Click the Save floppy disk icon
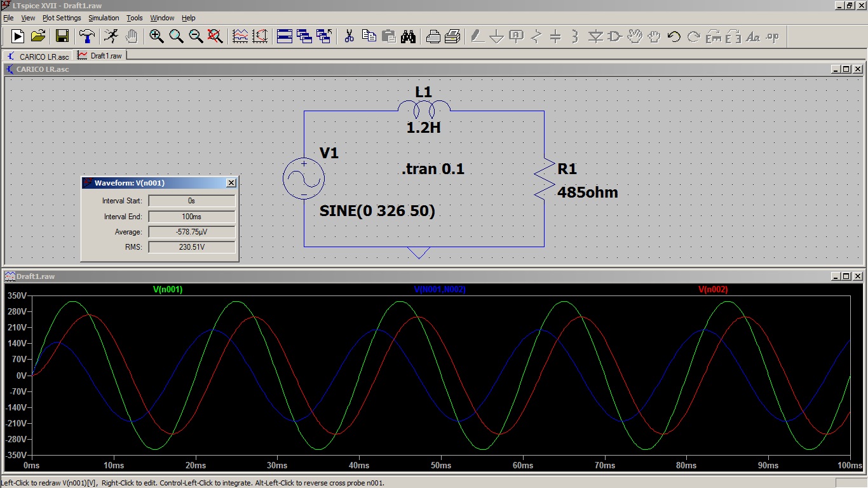Screen dimensions: 868x488 [x=62, y=36]
